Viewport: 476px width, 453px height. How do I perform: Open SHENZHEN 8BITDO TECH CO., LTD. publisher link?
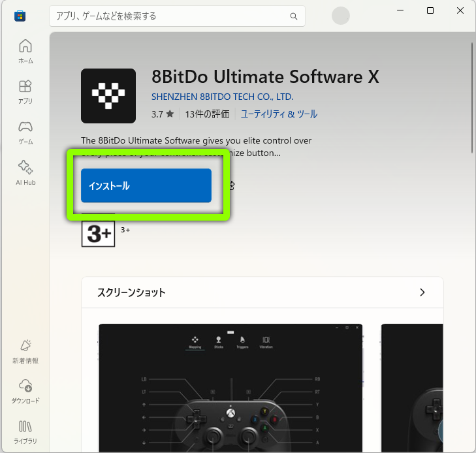point(222,97)
